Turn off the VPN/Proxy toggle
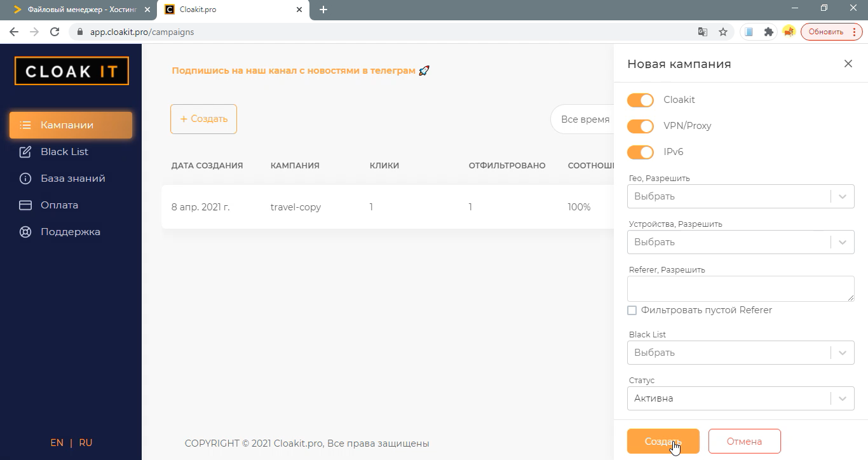Image resolution: width=868 pixels, height=460 pixels. point(641,126)
